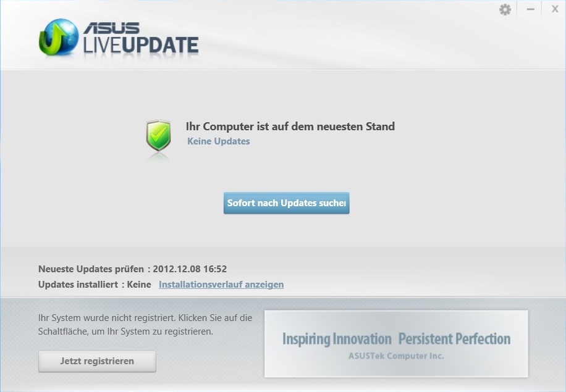
Task: Click Jetzt registrieren button
Action: tap(97, 361)
